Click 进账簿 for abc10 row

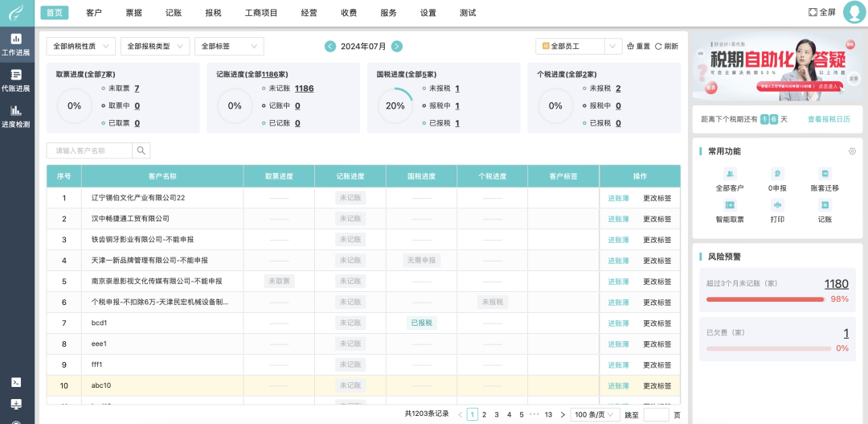618,385
